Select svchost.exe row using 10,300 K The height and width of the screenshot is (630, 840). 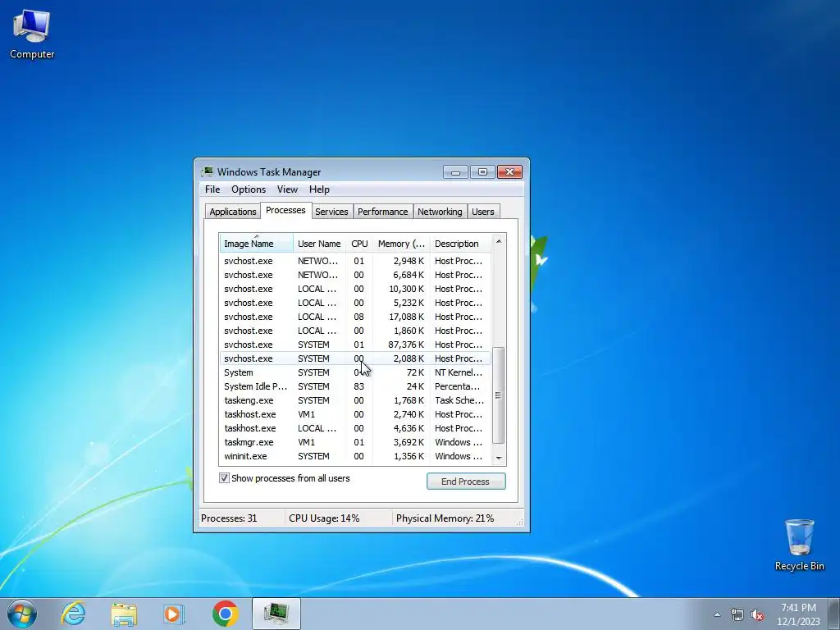click(355, 289)
